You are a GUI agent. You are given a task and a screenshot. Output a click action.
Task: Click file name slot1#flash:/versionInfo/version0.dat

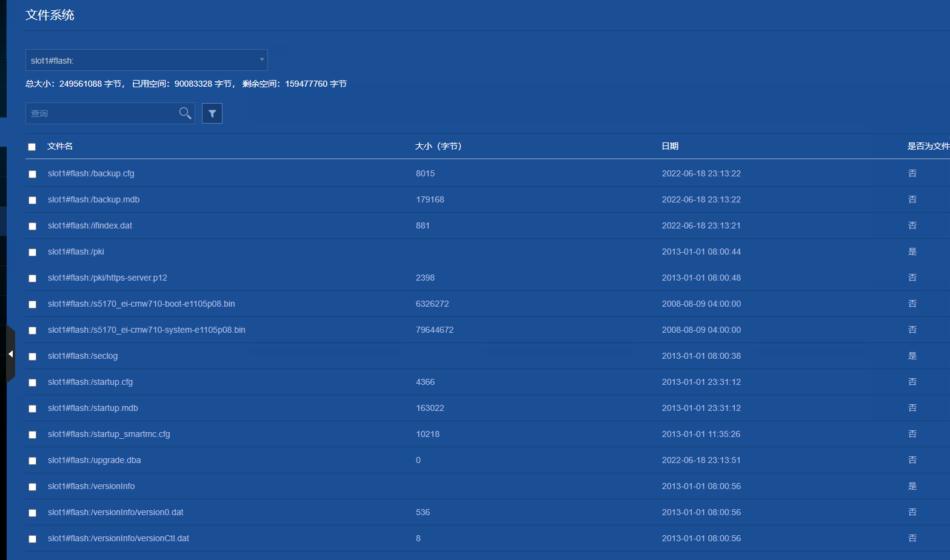(x=116, y=512)
